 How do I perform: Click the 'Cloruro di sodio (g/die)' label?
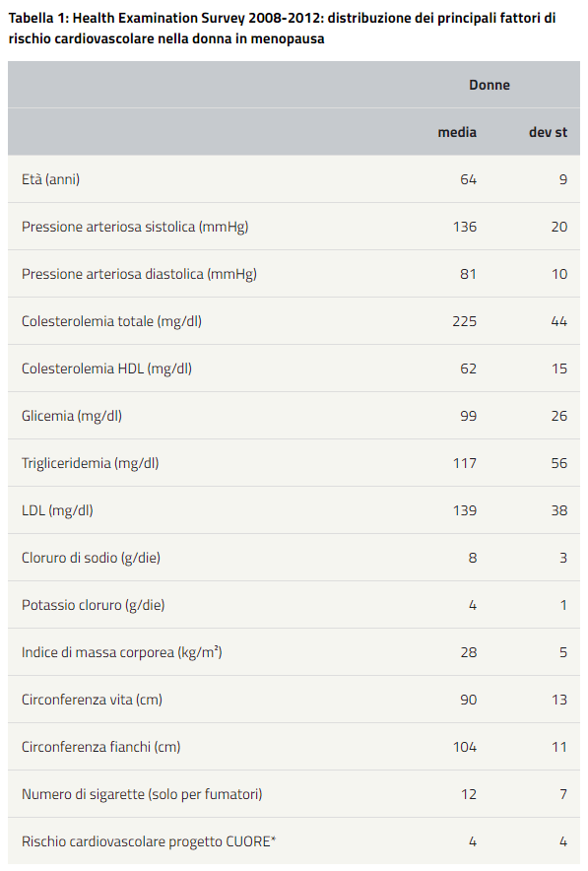click(91, 557)
